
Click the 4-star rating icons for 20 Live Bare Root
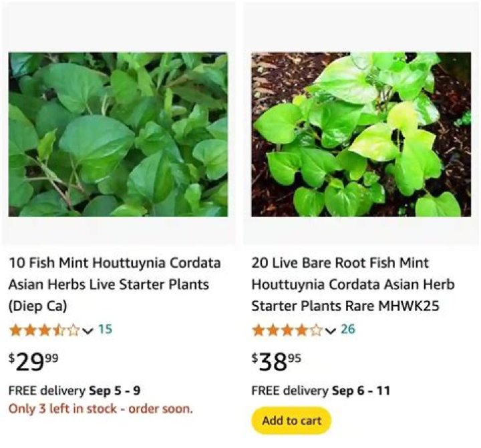pos(287,330)
